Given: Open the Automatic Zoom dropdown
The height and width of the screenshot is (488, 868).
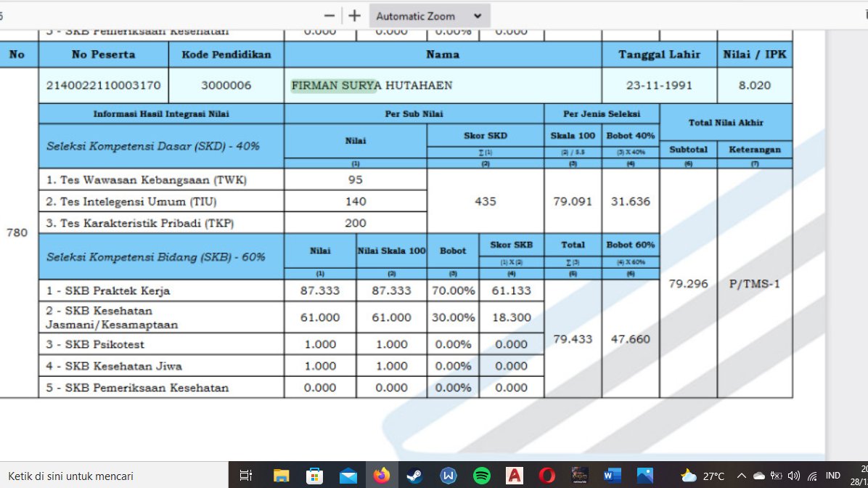Looking at the screenshot, I should 430,16.
